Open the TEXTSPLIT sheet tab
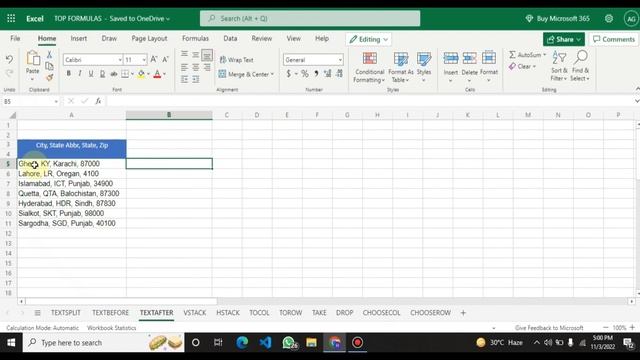 66,313
